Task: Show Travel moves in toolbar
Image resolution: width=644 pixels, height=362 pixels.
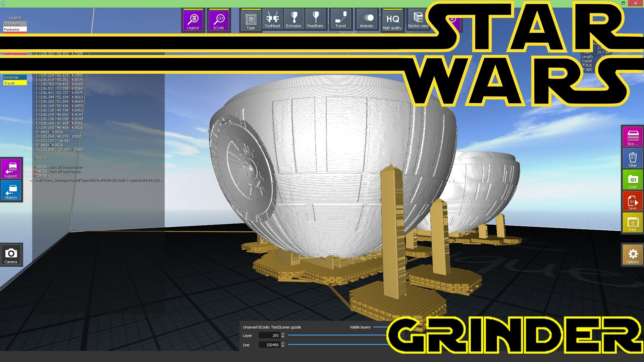Action: click(x=340, y=19)
